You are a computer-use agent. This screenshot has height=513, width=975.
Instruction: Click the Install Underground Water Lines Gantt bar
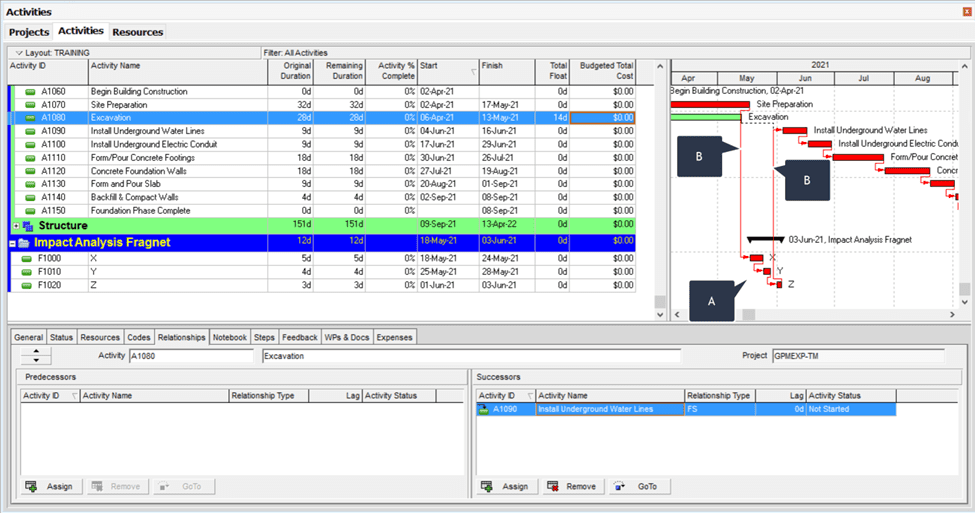(795, 131)
